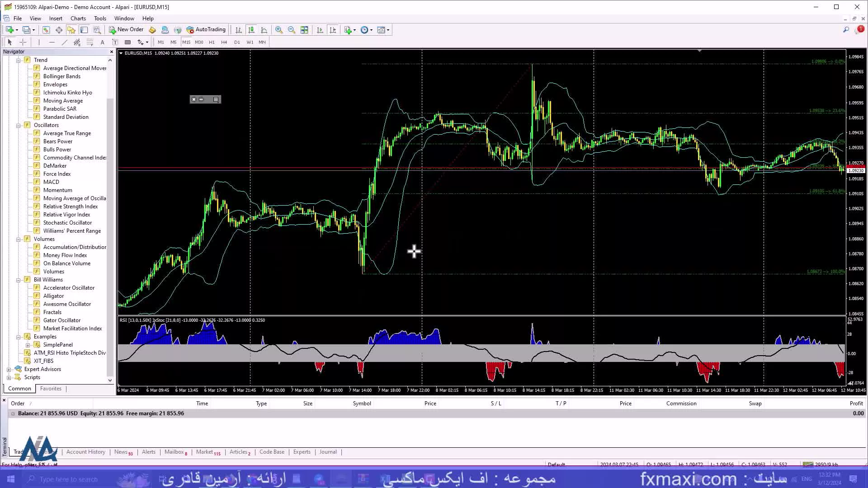Screen dimensions: 868x488
Task: Select the horizontal line drawing tool
Action: (x=51, y=42)
